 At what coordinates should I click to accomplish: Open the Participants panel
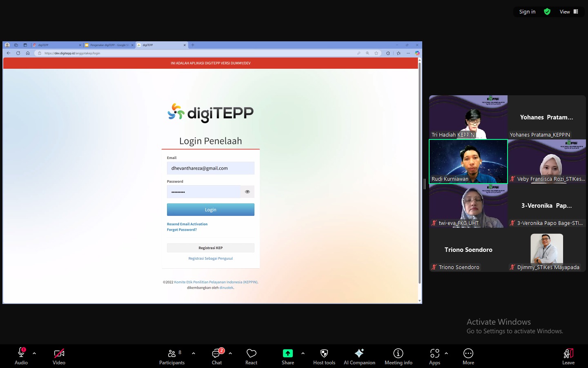coord(172,356)
